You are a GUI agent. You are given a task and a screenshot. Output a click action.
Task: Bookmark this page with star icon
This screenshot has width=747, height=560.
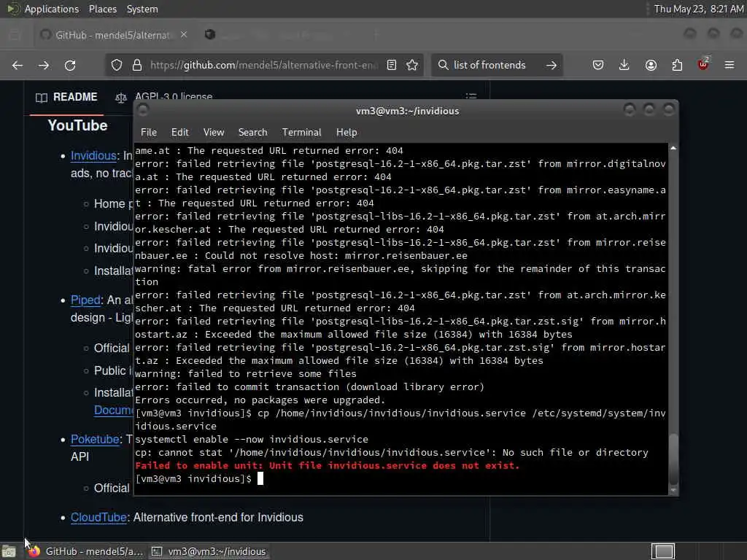point(412,65)
